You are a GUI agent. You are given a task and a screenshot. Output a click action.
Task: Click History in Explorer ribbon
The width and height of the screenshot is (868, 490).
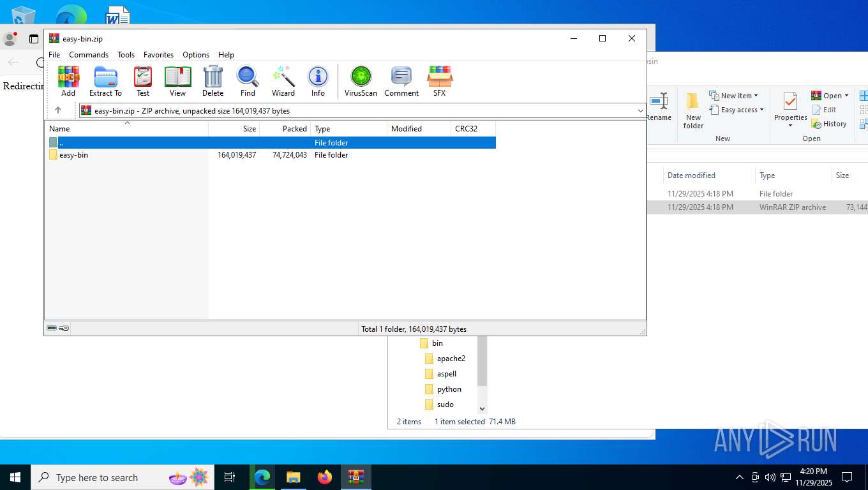coord(829,124)
